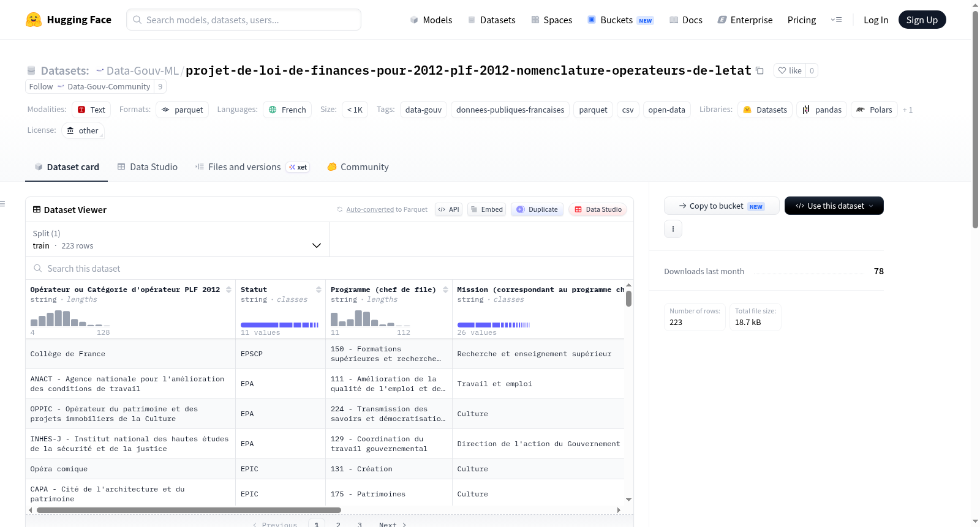Expand the Use this dataset dropdown
This screenshot has height=527, width=980.
coord(834,206)
